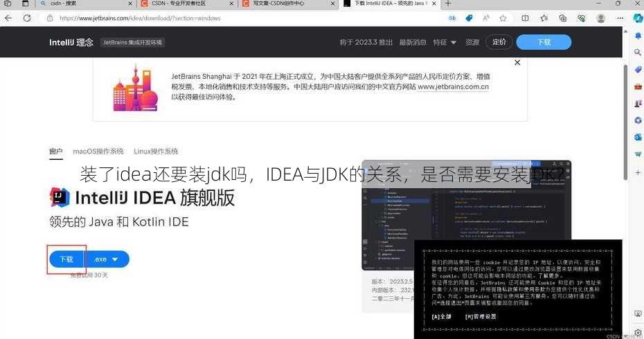Launch the Copilot icon at top right
The width and height of the screenshot is (644, 339).
click(638, 18)
